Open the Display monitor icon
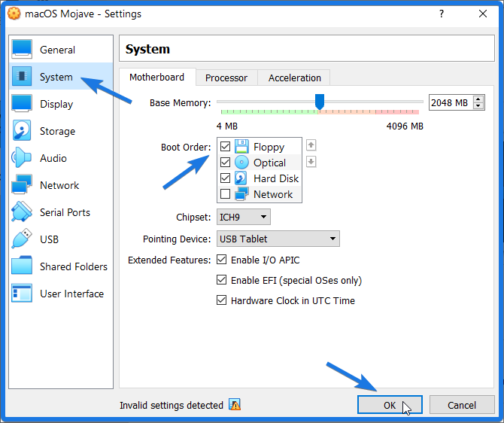 [x=22, y=103]
